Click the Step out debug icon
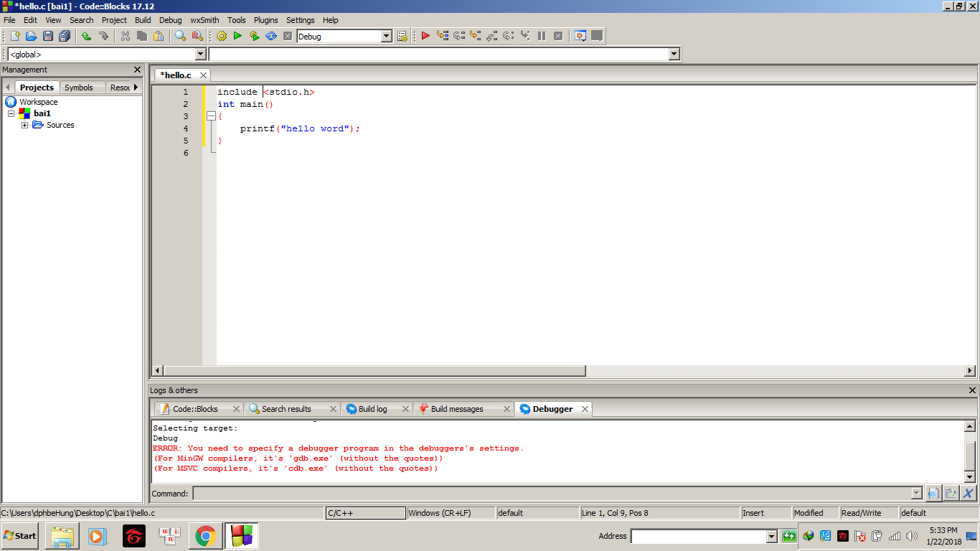This screenshot has width=980, height=551. (491, 36)
